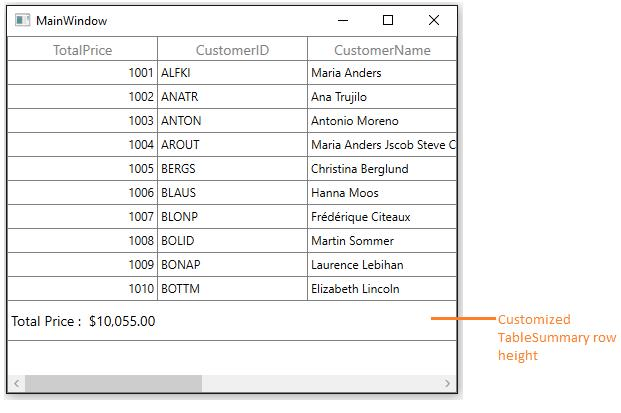
Task: Select the cell with price 1010
Action: pos(82,289)
